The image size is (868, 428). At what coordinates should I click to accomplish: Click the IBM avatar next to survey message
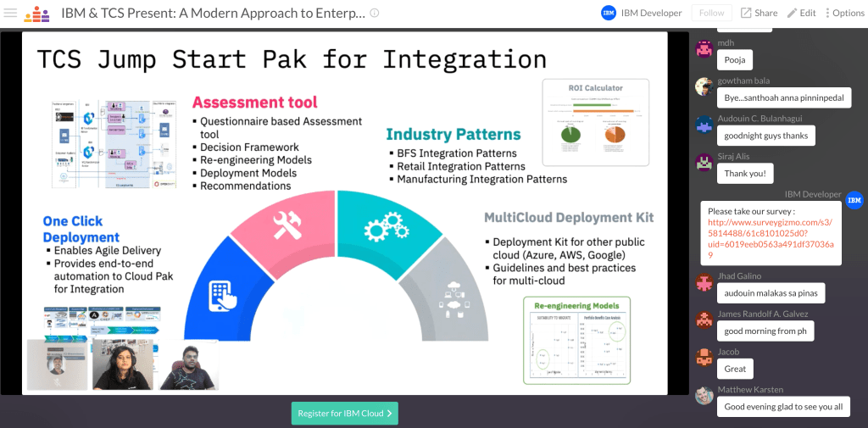(x=854, y=201)
